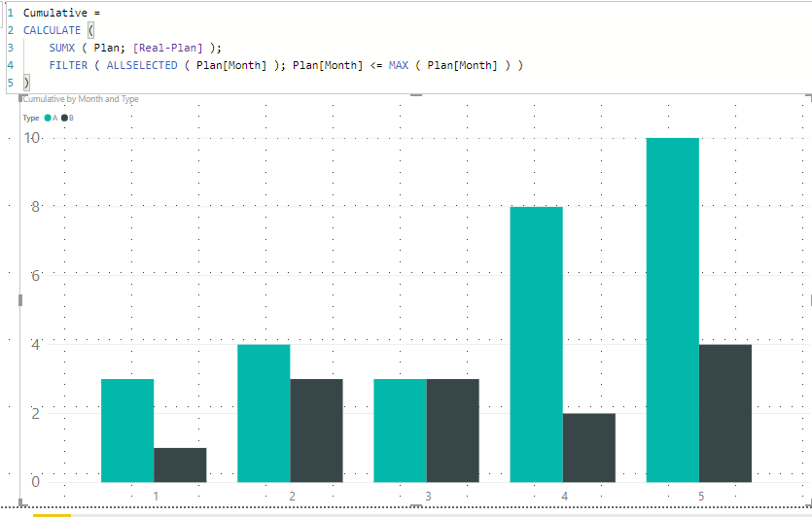Click the dark legend swatch for Type B

point(65,118)
